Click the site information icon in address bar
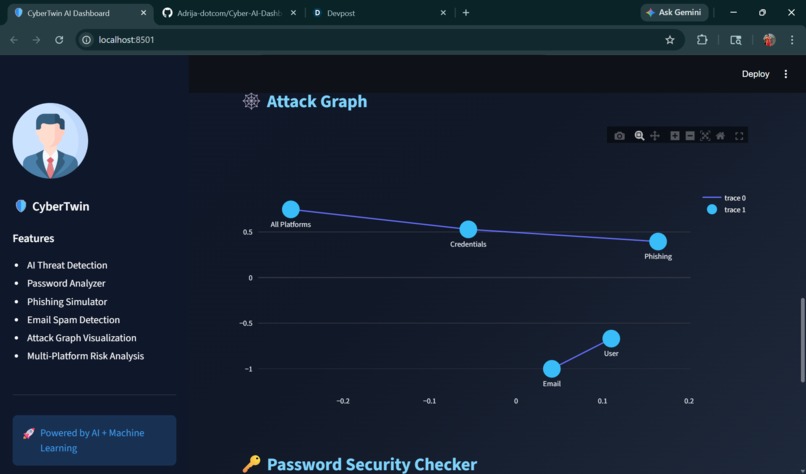Image resolution: width=806 pixels, height=474 pixels. [x=86, y=40]
